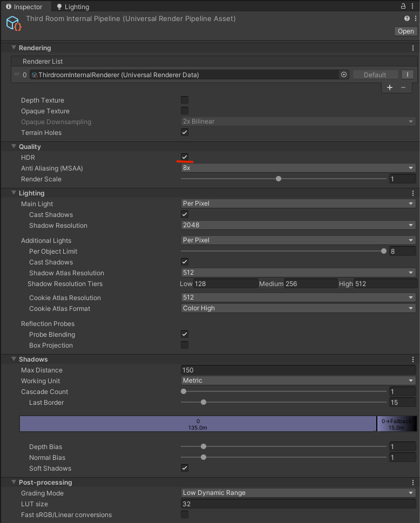420x523 pixels.
Task: Click the Default button in Renderer List
Action: 375,75
